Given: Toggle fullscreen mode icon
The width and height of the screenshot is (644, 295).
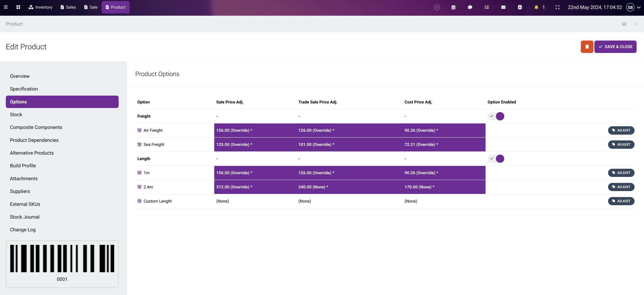Looking at the screenshot, I should [x=557, y=7].
